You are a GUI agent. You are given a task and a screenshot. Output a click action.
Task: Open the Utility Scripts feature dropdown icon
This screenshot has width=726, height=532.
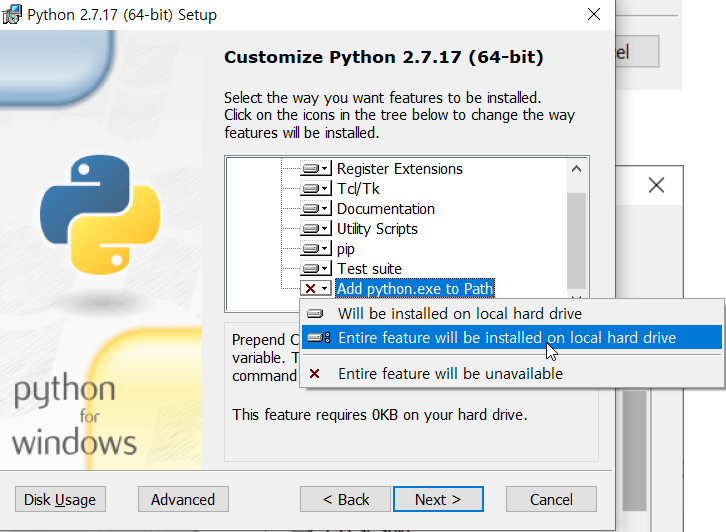(x=316, y=229)
